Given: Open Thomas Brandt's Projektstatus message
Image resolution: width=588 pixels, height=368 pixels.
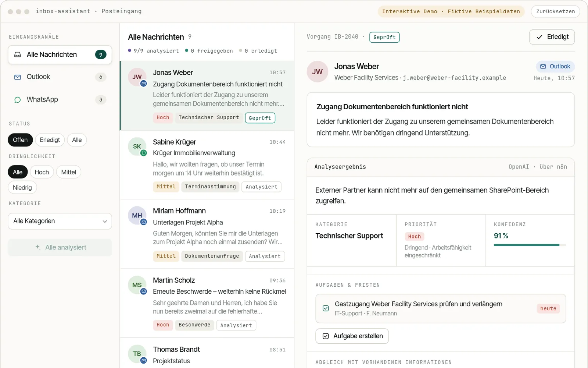Looking at the screenshot, I should 207,353.
